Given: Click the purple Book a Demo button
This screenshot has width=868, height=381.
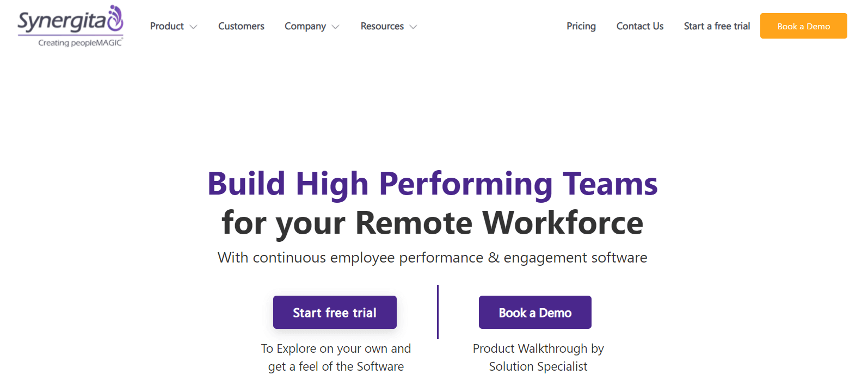Looking at the screenshot, I should [535, 313].
